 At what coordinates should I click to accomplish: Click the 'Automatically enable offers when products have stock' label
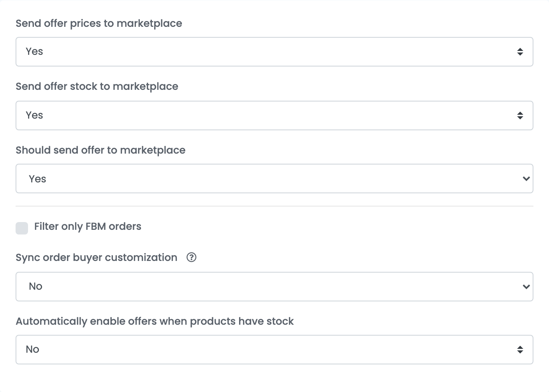155,321
